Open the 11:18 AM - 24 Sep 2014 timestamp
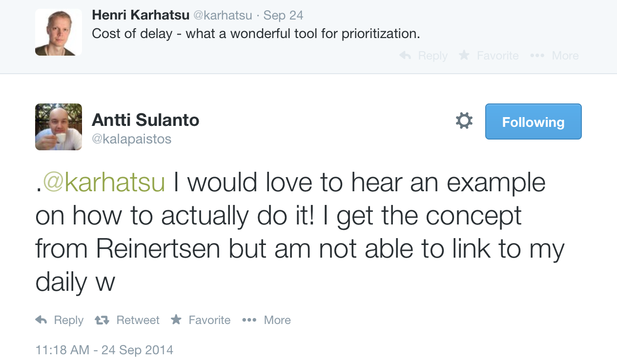Image resolution: width=617 pixels, height=364 pixels. point(104,350)
